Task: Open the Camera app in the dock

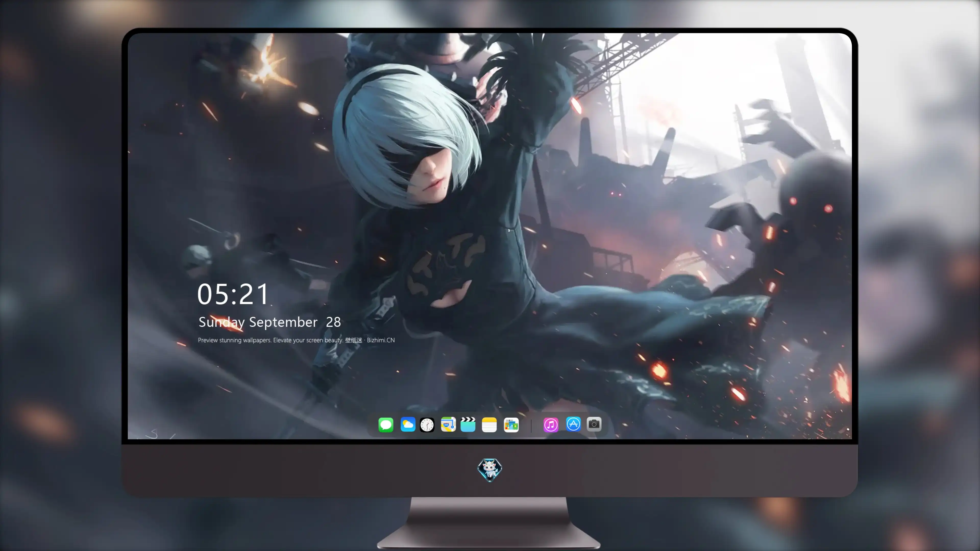Action: click(594, 424)
